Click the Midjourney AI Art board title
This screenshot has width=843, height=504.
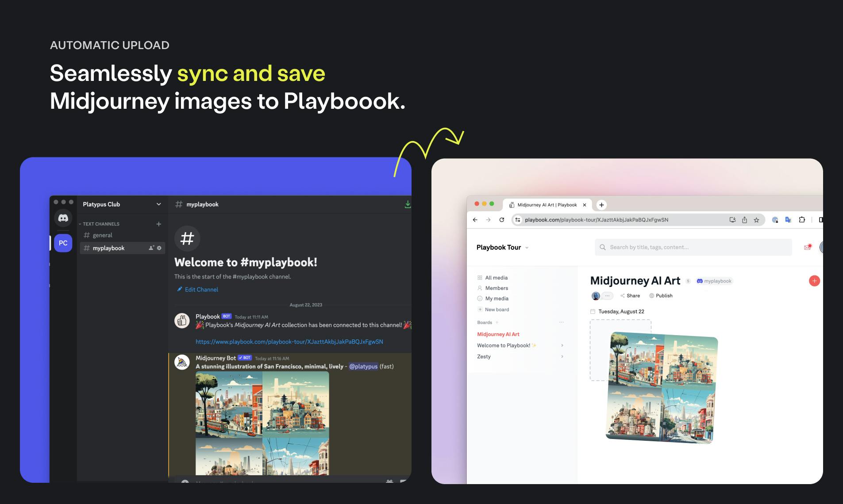click(635, 281)
